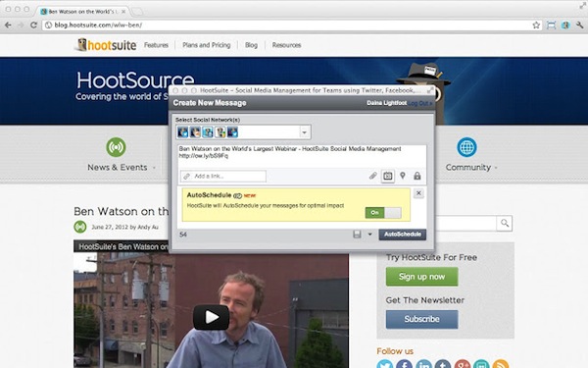The image size is (588, 368).
Task: Click the News & Events broadcast icon
Action: pos(116,147)
